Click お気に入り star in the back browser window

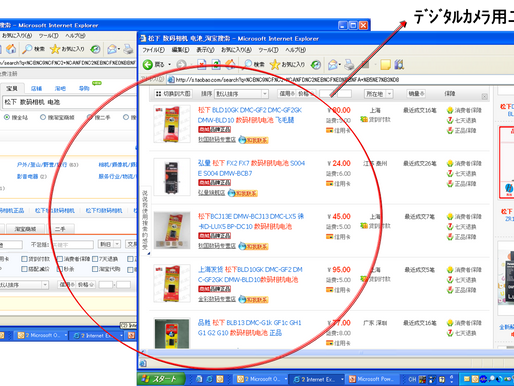[67, 49]
